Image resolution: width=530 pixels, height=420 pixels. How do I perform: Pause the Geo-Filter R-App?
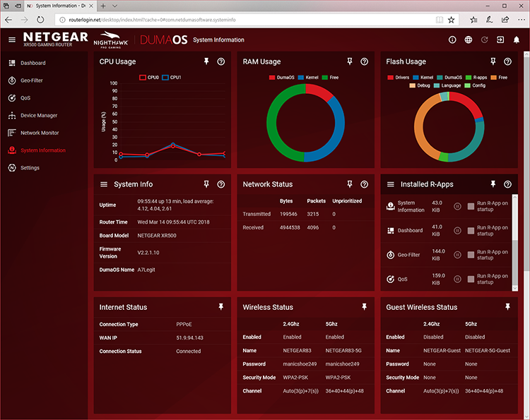pyautogui.click(x=457, y=255)
